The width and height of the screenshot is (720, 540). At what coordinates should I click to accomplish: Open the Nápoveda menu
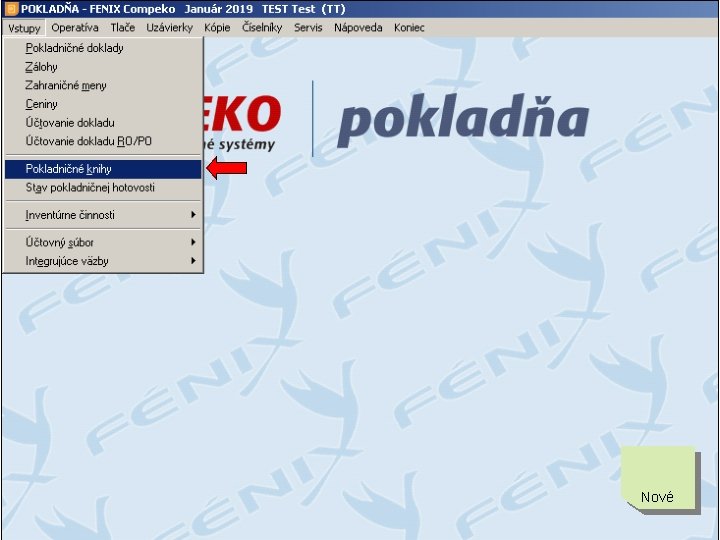[358, 28]
